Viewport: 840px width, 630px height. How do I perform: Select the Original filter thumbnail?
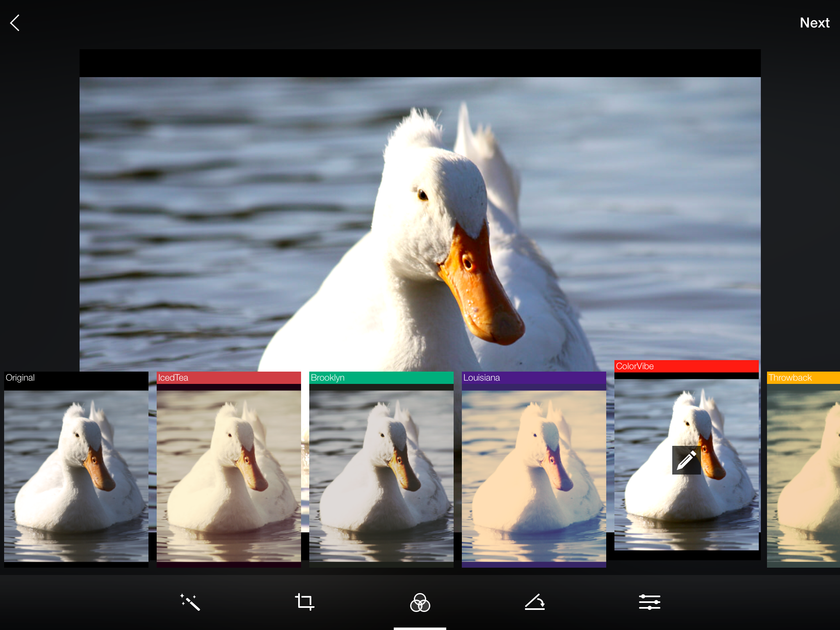pyautogui.click(x=76, y=470)
